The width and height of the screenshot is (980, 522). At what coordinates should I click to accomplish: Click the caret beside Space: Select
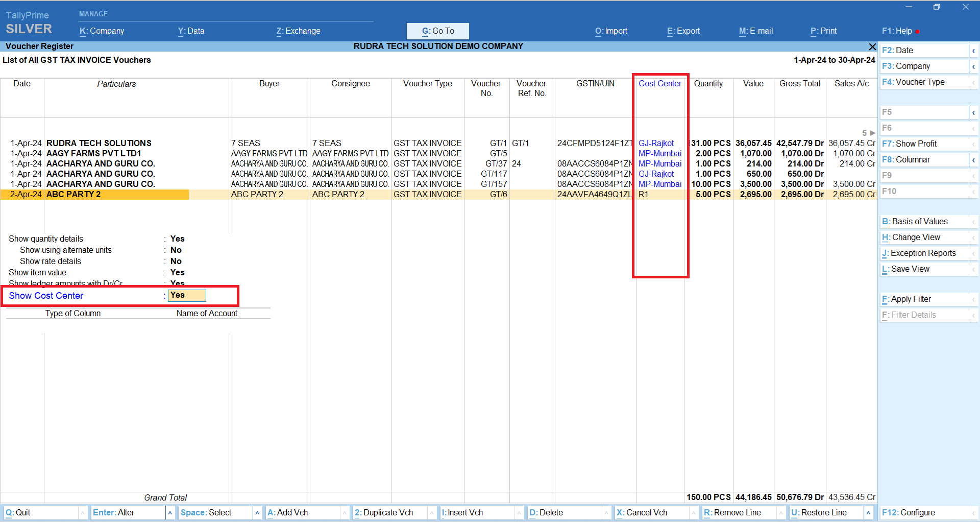257,513
